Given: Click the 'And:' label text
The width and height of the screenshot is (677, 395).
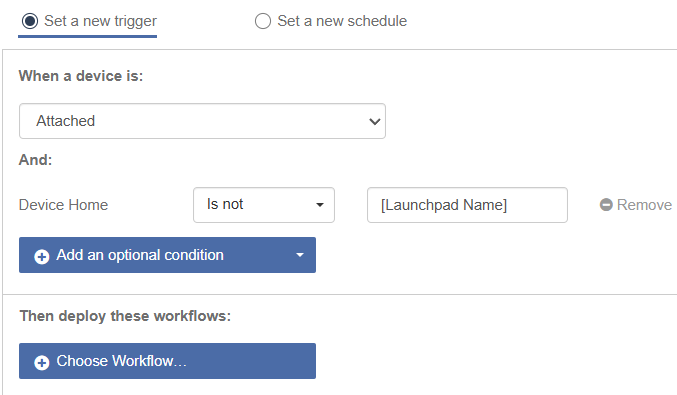Looking at the screenshot, I should (35, 160).
